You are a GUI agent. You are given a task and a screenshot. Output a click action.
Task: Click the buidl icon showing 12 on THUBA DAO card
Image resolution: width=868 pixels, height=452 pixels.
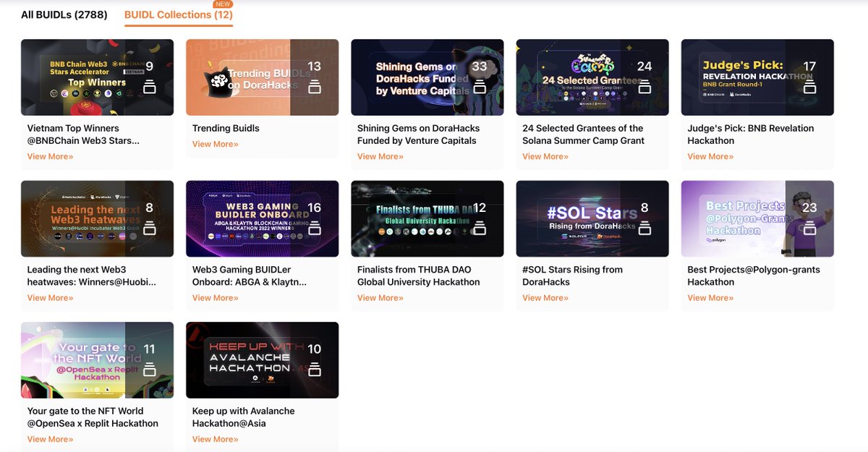point(479,227)
